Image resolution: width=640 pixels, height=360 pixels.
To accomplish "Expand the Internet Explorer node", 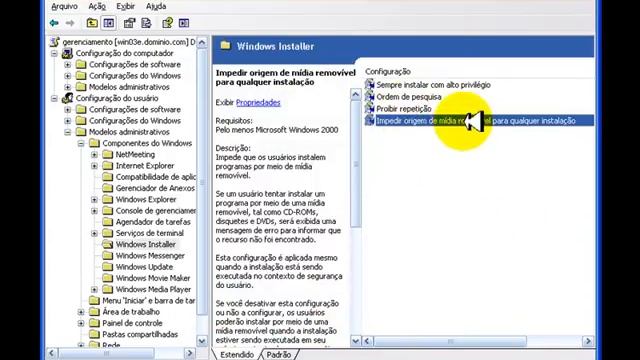I will pyautogui.click(x=95, y=166).
